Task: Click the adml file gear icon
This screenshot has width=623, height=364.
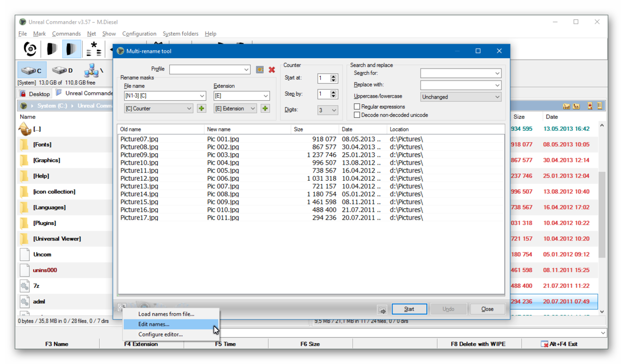Action: coord(24,301)
